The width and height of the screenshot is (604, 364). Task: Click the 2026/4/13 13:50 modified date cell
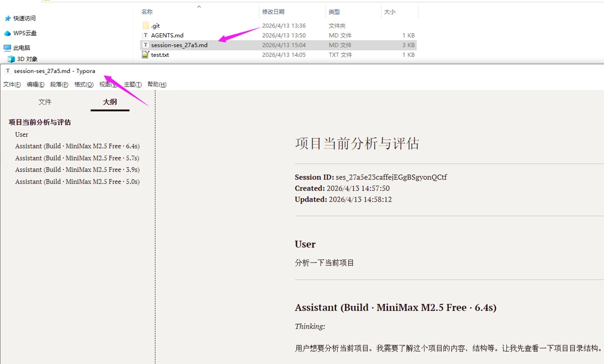[x=284, y=35]
